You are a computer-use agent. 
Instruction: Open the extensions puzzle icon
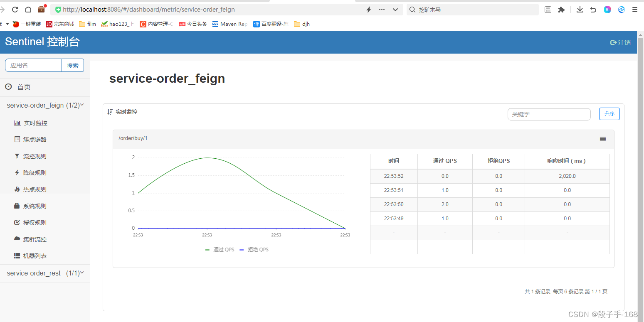click(x=561, y=10)
